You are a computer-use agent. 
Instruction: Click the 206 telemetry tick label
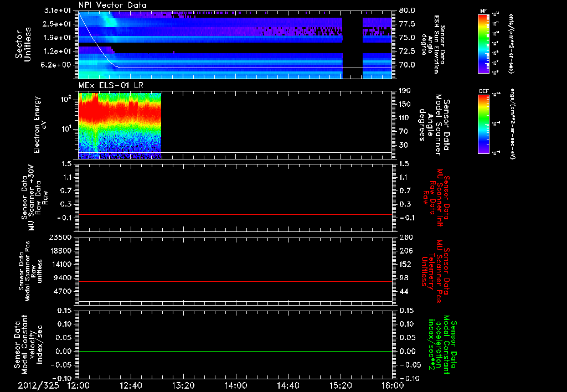coord(405,251)
